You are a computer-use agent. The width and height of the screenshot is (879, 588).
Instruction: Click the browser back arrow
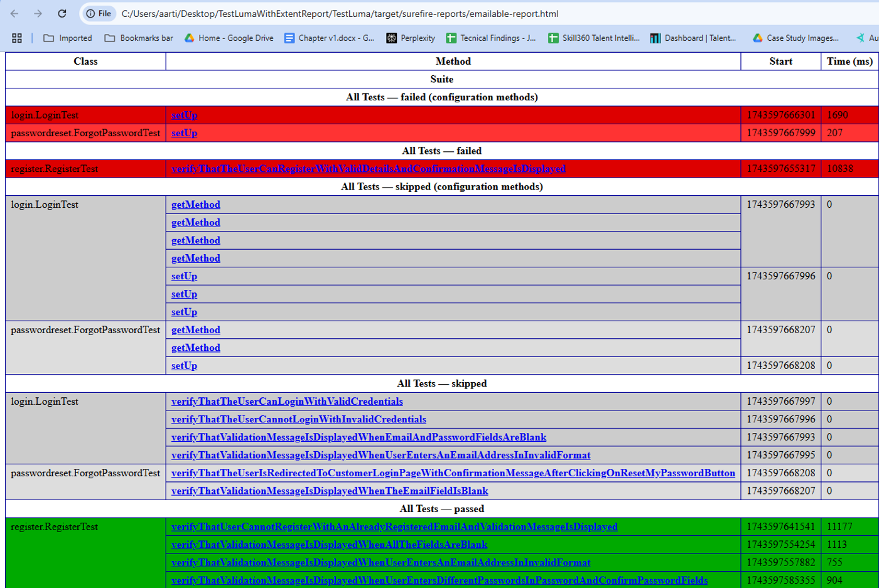(14, 13)
